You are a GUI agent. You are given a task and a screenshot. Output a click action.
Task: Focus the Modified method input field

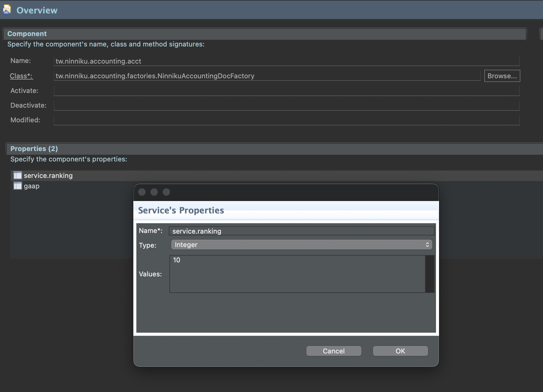click(x=286, y=120)
